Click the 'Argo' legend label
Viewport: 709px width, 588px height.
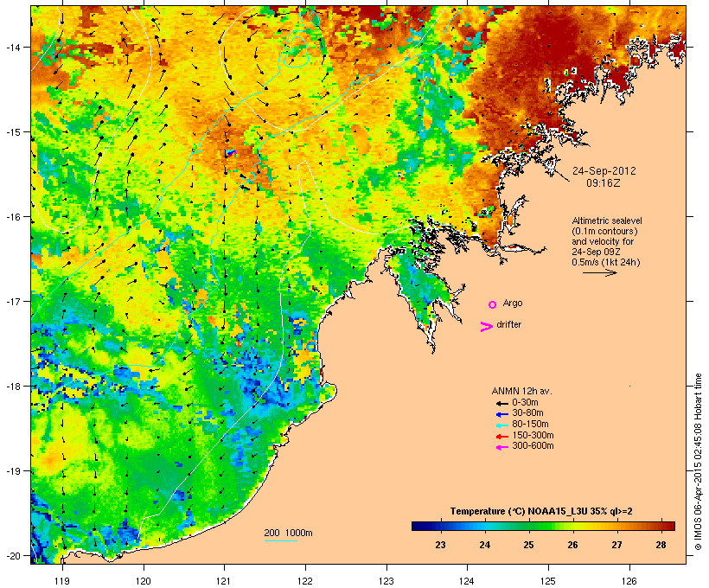[513, 303]
